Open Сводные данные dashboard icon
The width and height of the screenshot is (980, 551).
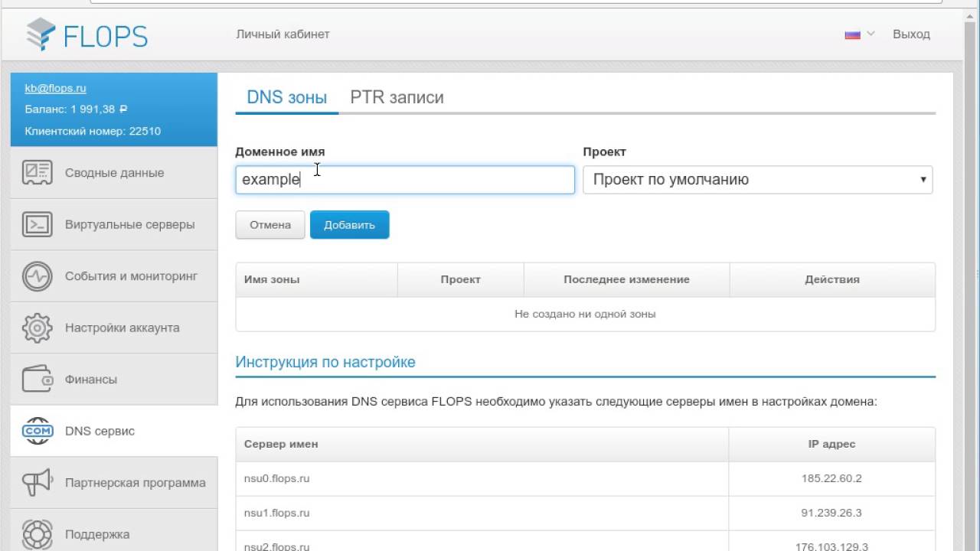coord(38,173)
